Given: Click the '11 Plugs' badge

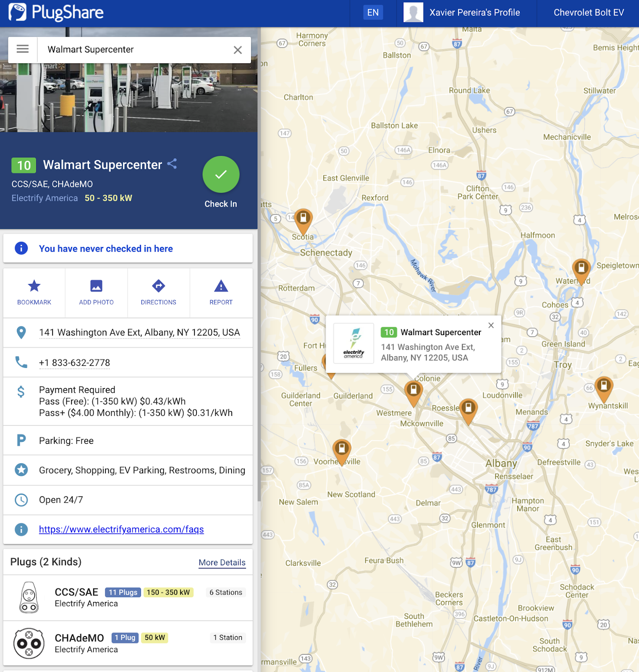Looking at the screenshot, I should [x=123, y=592].
